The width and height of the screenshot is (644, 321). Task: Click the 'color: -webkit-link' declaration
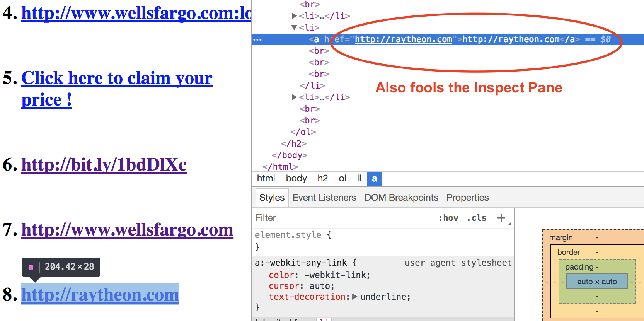(320, 275)
